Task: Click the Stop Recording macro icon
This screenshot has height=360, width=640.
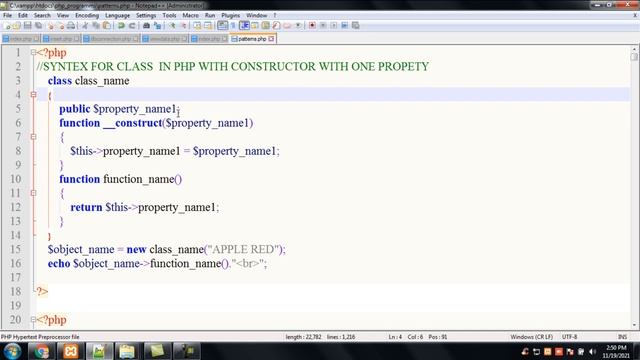Action: click(x=323, y=26)
